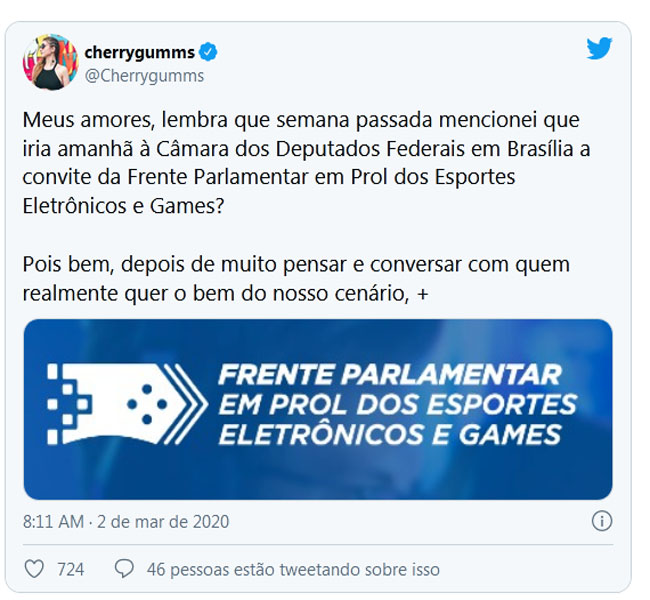Viewport: 650px width, 600px height.
Task: Open 46 pessoas estão tweetando sobre isso
Action: tap(293, 569)
